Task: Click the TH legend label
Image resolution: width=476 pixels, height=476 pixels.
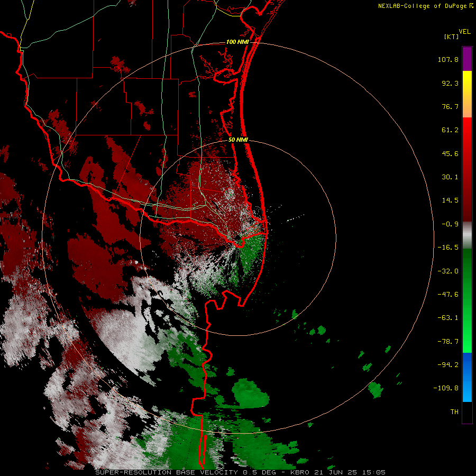Action: click(x=454, y=412)
